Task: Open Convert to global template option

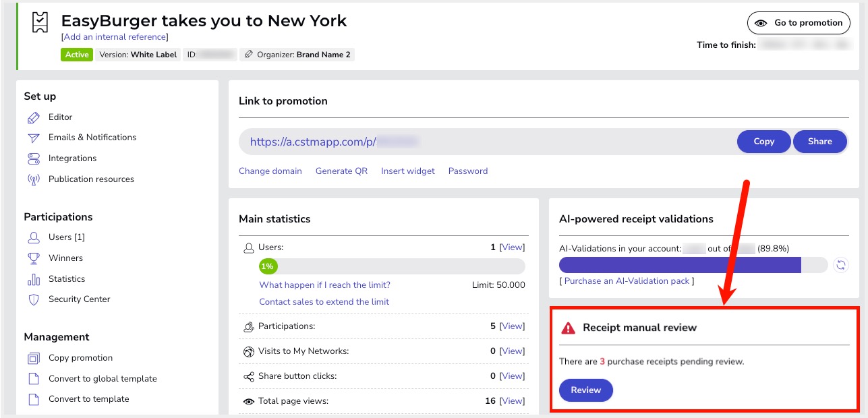Action: click(x=103, y=379)
